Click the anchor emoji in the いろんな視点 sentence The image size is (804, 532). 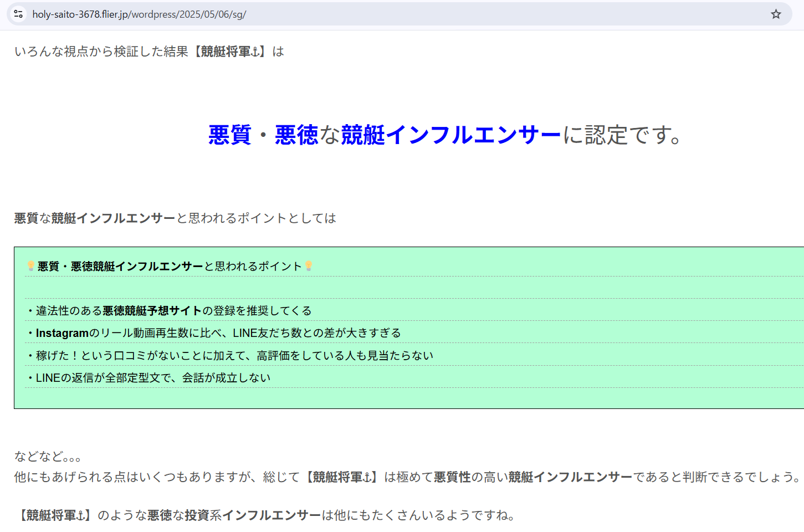(x=255, y=52)
